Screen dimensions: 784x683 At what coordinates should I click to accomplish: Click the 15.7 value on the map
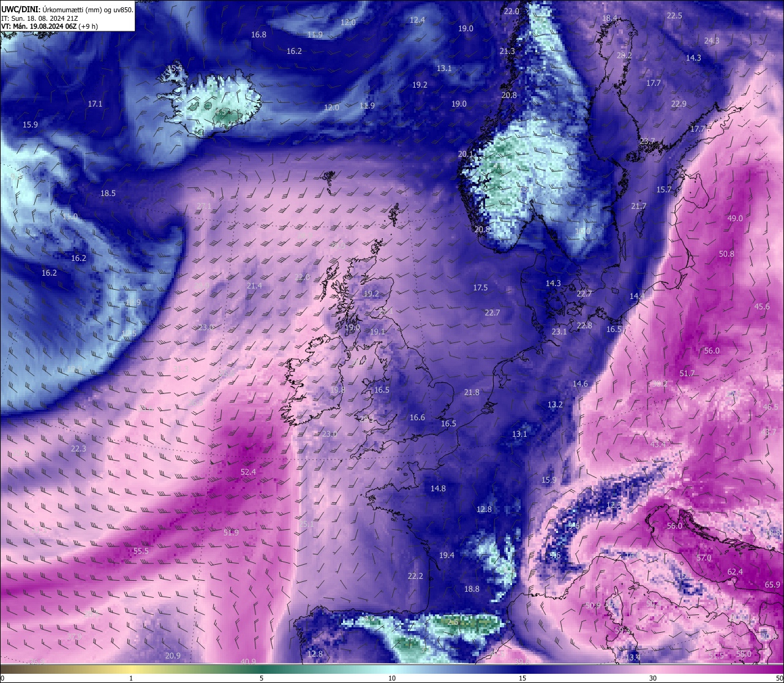(664, 190)
